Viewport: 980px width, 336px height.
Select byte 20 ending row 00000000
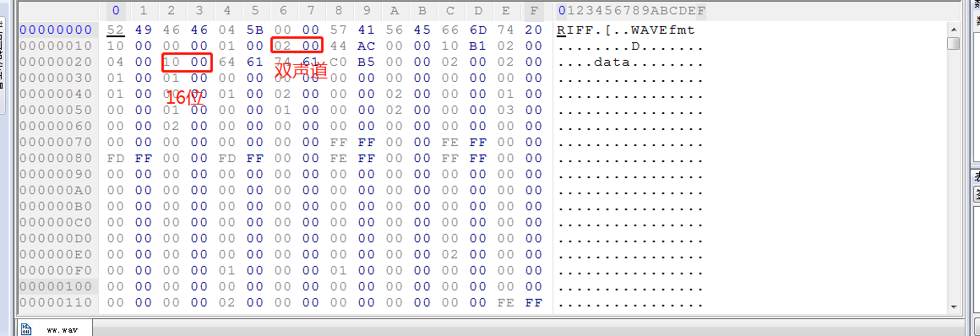click(534, 30)
